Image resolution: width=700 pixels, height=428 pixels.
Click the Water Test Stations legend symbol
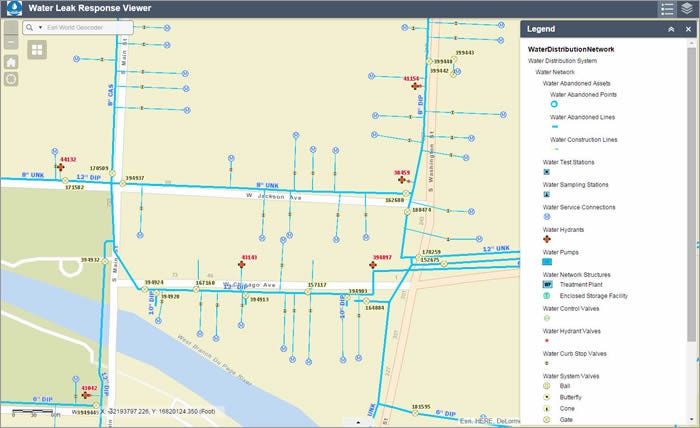point(547,172)
